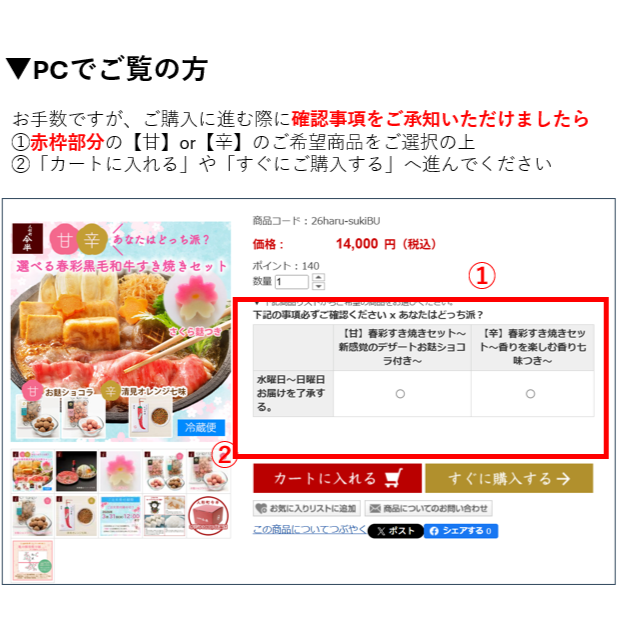Increase quantity with the up arrow
Screen dimensions: 624x624
[x=319, y=277]
